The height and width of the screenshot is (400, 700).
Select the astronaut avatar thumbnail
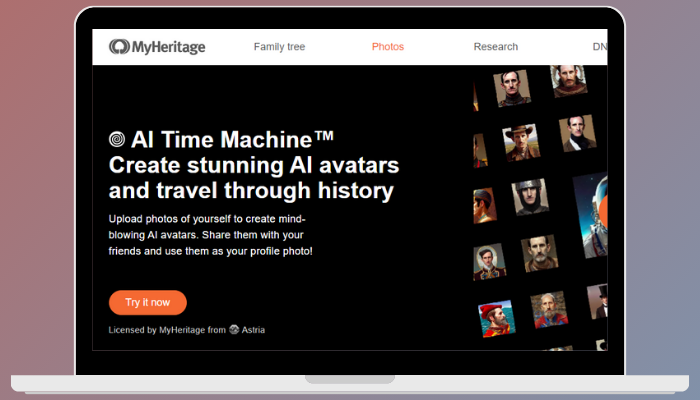click(x=592, y=215)
